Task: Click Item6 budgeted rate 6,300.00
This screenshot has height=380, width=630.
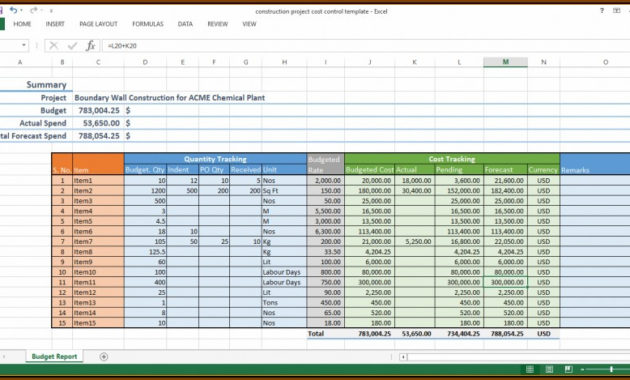Action: click(325, 231)
